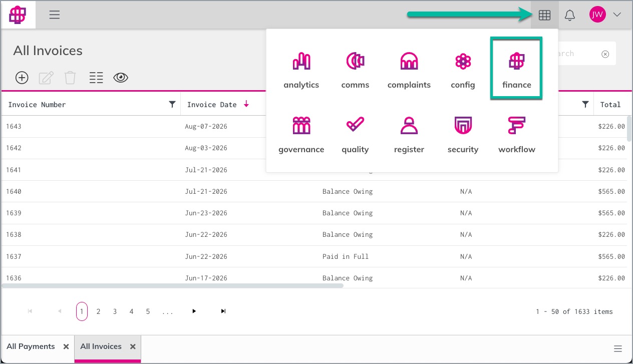Open the JW user avatar
This screenshot has width=633, height=364.
pos(597,15)
